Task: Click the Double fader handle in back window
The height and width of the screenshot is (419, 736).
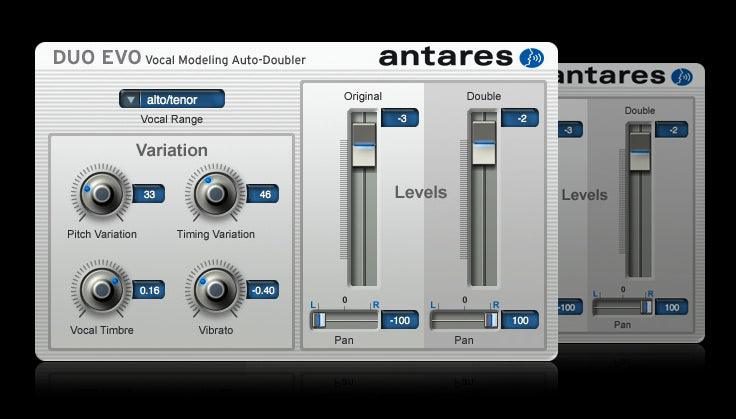Action: [x=640, y=152]
